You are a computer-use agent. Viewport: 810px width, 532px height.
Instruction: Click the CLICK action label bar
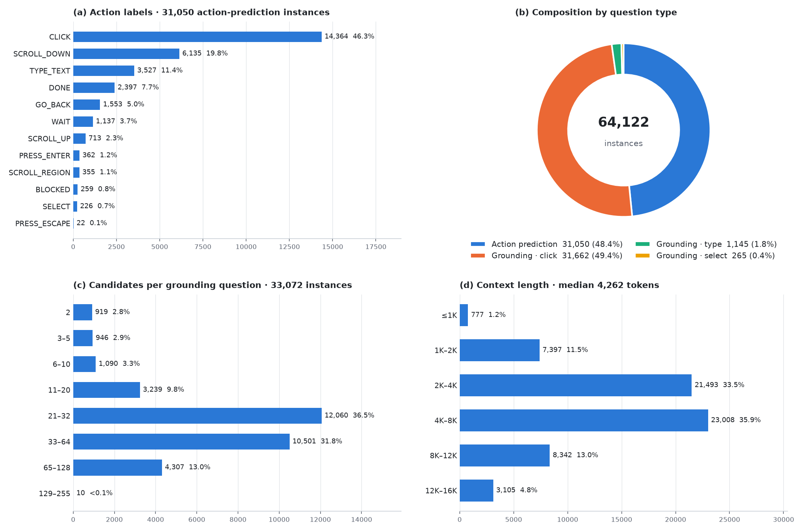(x=197, y=37)
